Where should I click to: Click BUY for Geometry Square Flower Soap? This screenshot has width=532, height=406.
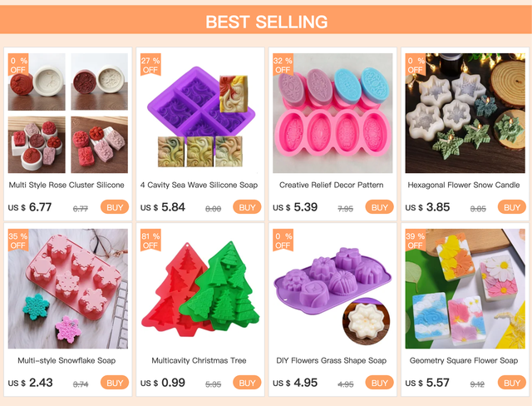coord(512,383)
